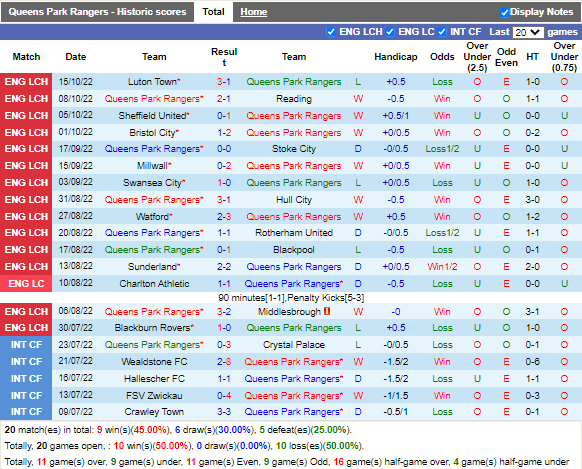Click ENG LCH league label for 15/10/22
582x469 pixels.
coord(26,82)
